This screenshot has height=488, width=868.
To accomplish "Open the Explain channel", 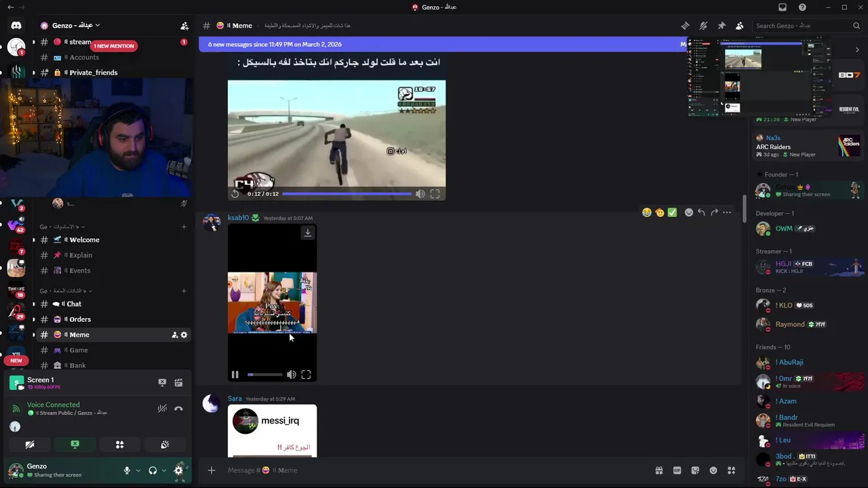I will 113,256.
